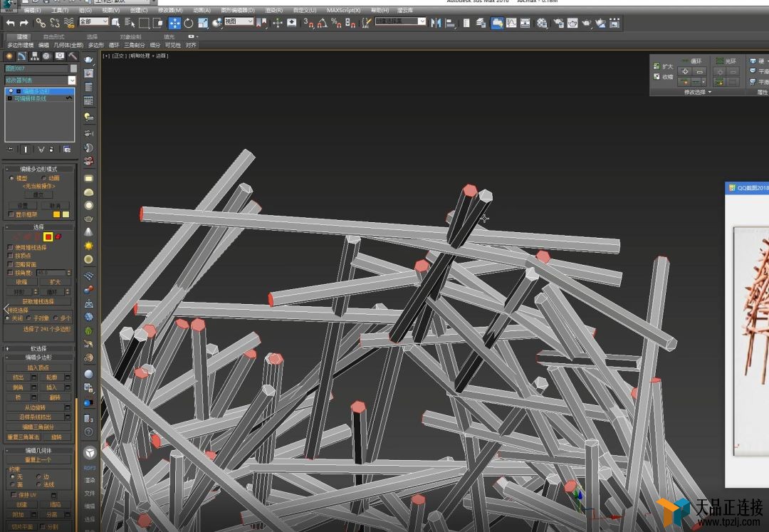Collapse the 编辑多边形 rollout
769x532 pixels.
[38, 358]
